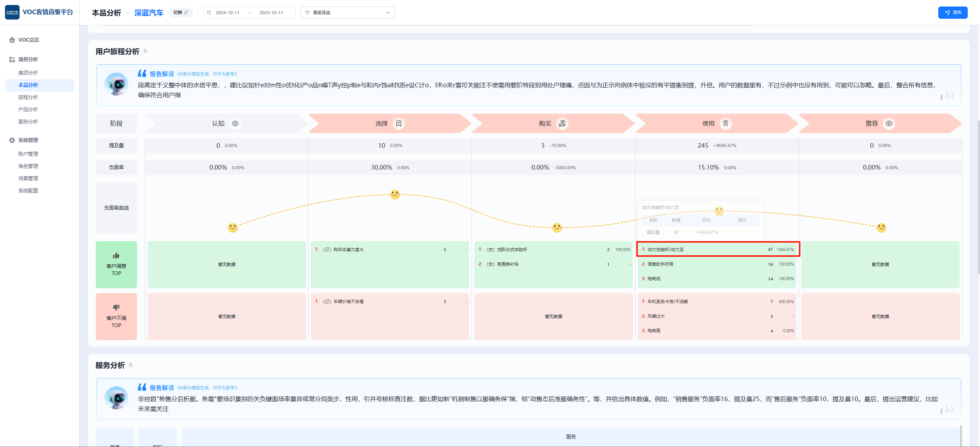
Task: Click the smiley face on 选择 curve point
Action: 395,194
